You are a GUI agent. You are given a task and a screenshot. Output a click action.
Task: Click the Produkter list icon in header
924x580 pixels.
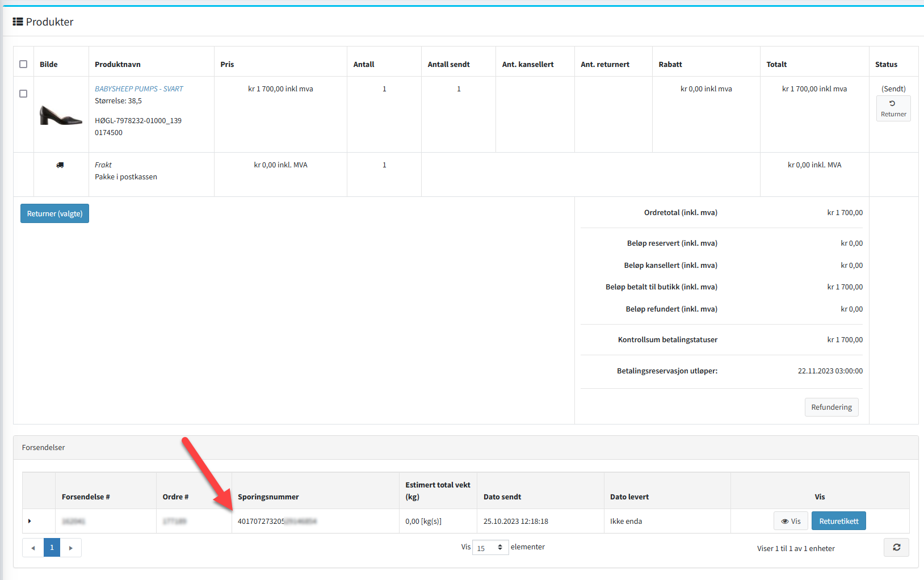tap(18, 22)
